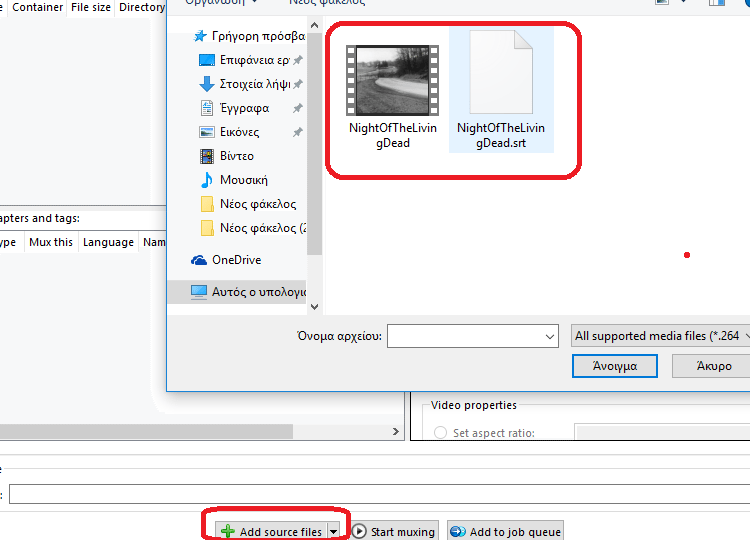750x540 pixels.
Task: Click the aspect ratio combo box
Action: pos(662,432)
